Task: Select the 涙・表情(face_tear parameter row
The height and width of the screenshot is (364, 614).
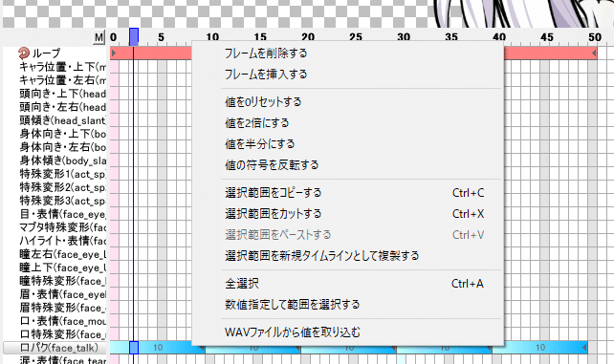Action: click(63, 360)
